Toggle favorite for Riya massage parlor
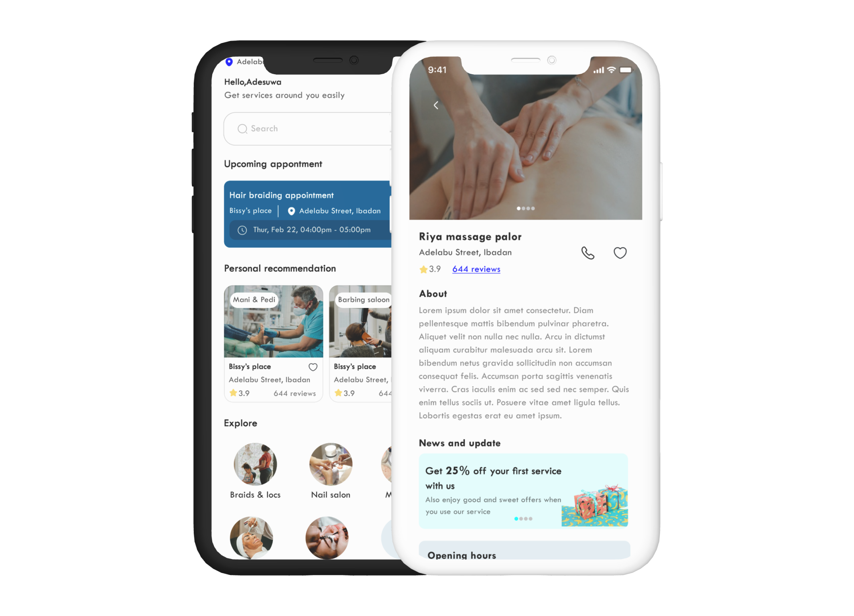 tap(620, 253)
